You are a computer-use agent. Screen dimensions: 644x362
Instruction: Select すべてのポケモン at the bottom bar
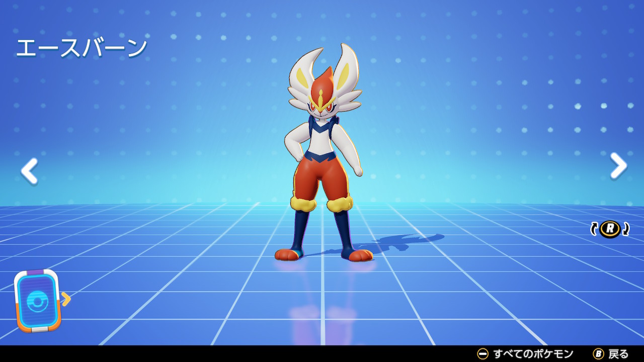[533, 354]
